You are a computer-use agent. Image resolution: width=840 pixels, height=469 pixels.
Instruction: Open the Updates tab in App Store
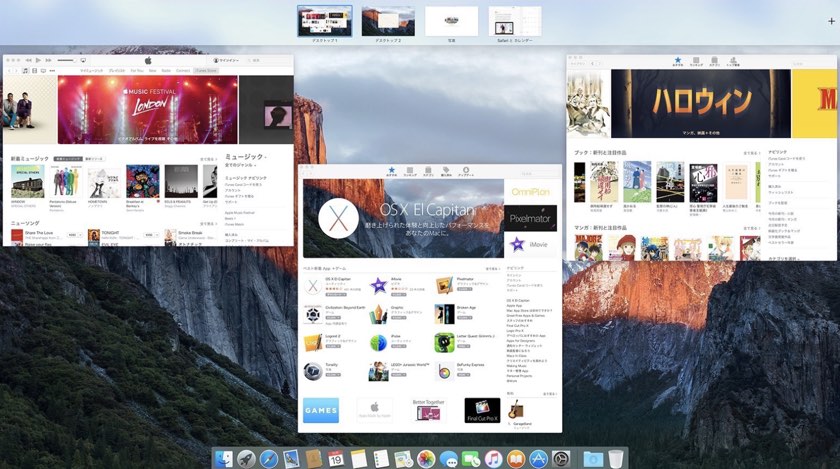[466, 172]
